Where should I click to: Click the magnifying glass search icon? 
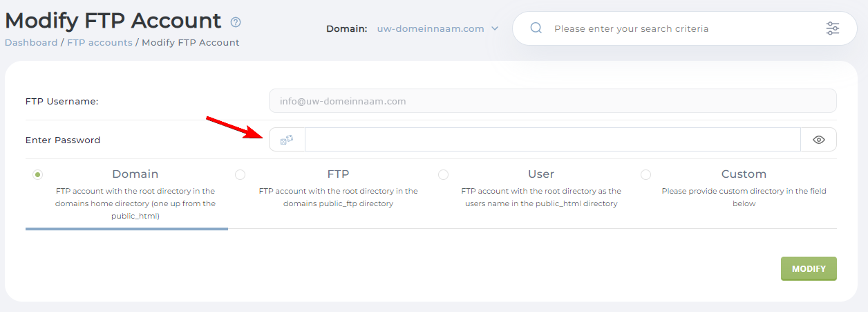tap(536, 28)
